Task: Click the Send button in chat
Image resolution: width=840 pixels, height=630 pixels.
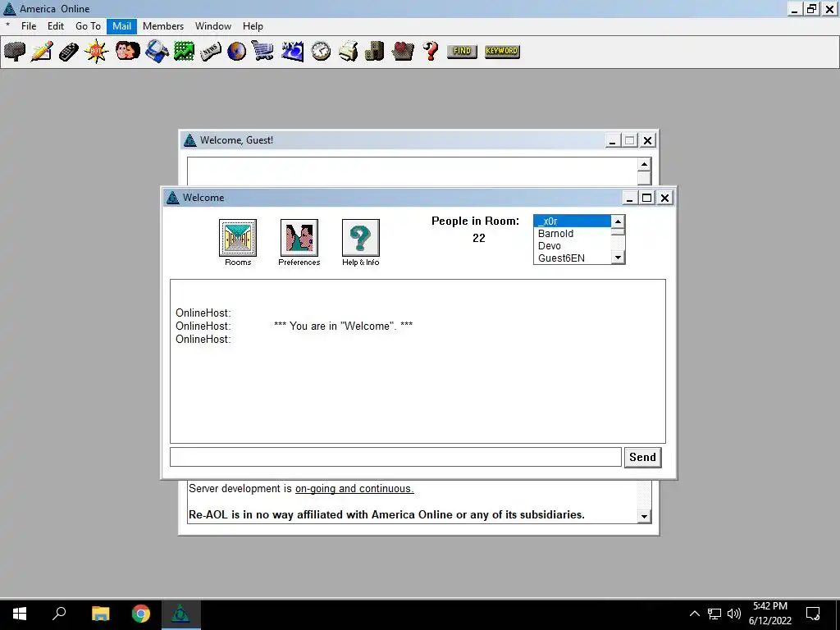Action: pos(643,458)
